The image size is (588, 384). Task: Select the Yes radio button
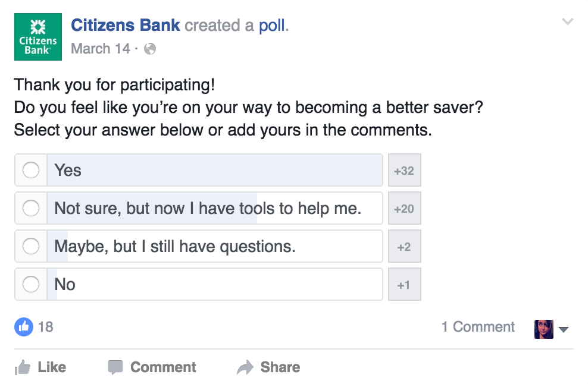point(31,170)
